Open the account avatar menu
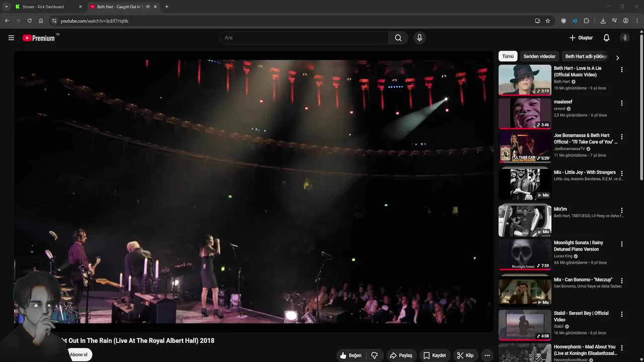Screen dimensions: 644x362 (x=625, y=38)
